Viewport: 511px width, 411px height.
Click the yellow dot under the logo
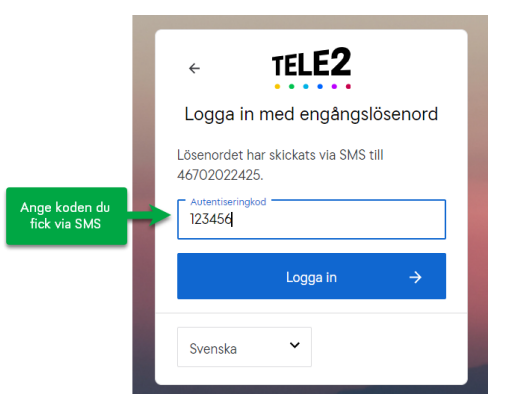click(x=277, y=87)
